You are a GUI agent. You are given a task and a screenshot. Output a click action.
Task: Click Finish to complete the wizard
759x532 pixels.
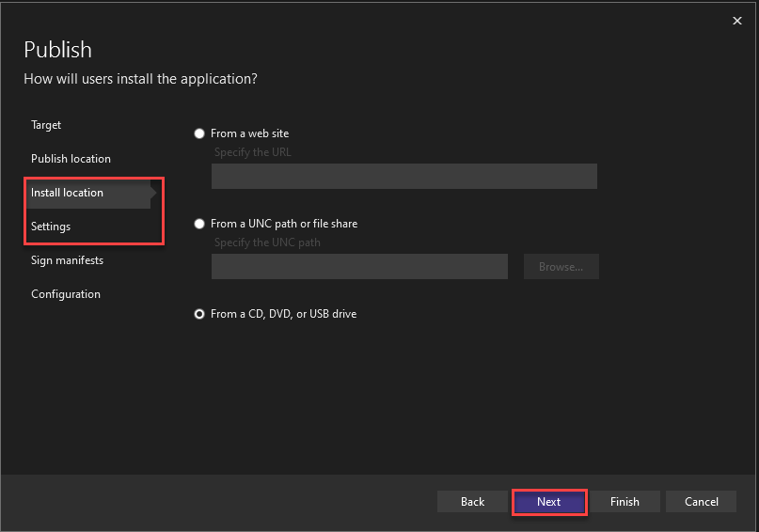tap(625, 502)
